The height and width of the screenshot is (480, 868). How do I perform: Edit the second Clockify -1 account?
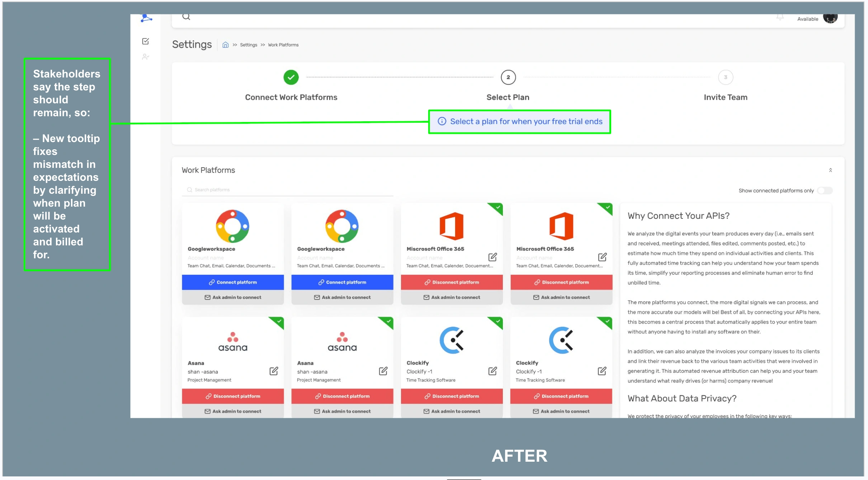pyautogui.click(x=602, y=371)
